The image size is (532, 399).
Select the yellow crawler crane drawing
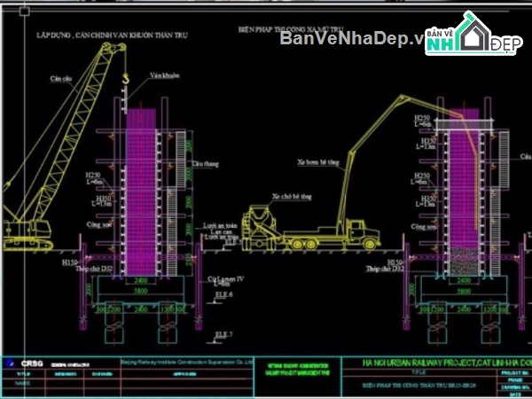[65, 146]
